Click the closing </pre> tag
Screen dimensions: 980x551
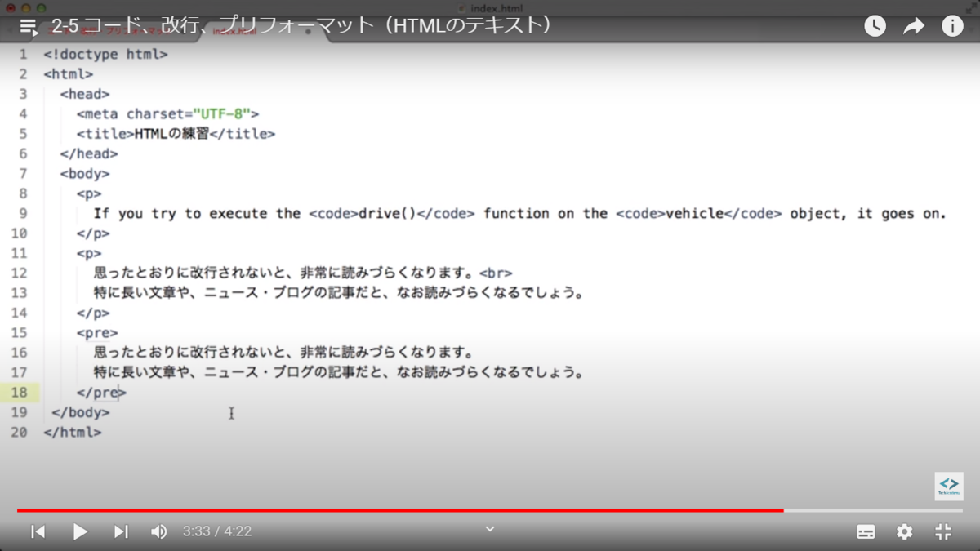click(101, 392)
